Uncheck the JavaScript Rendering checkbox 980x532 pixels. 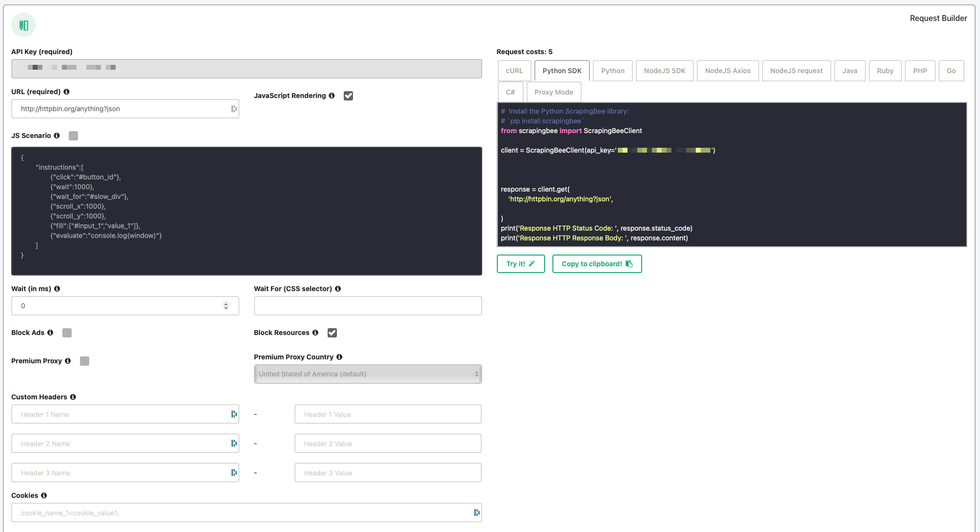coord(348,96)
